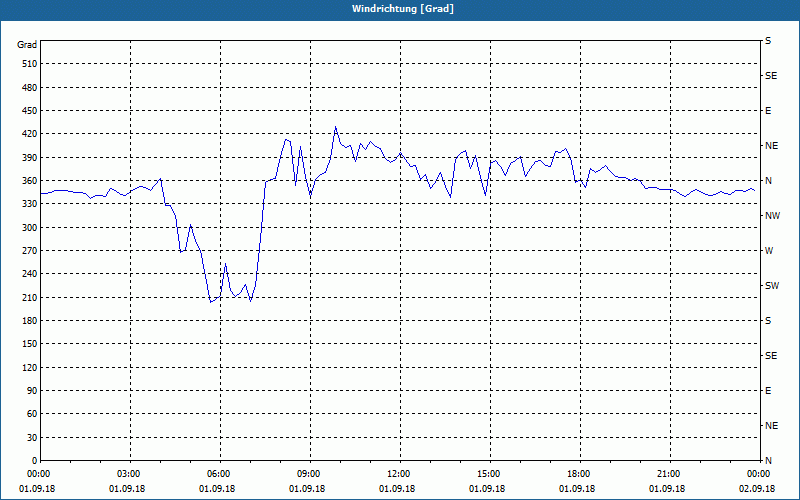This screenshot has width=800, height=500.
Task: Select the 270 axis value
Action: pos(30,251)
